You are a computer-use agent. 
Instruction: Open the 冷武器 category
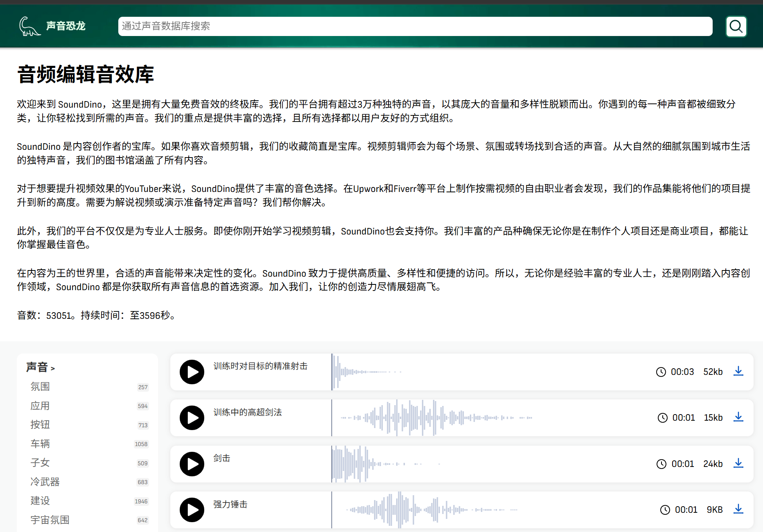pos(44,482)
